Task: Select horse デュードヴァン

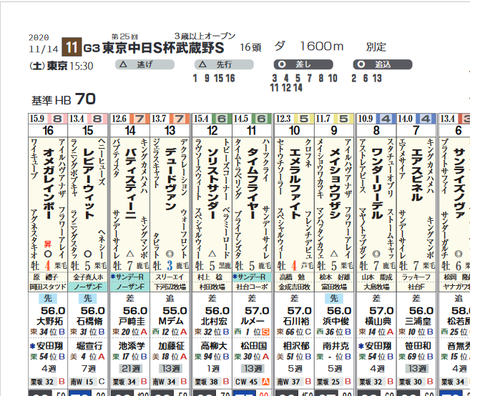Action: (170, 179)
